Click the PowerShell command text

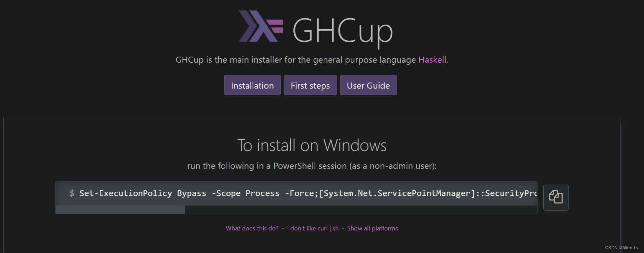(x=308, y=193)
